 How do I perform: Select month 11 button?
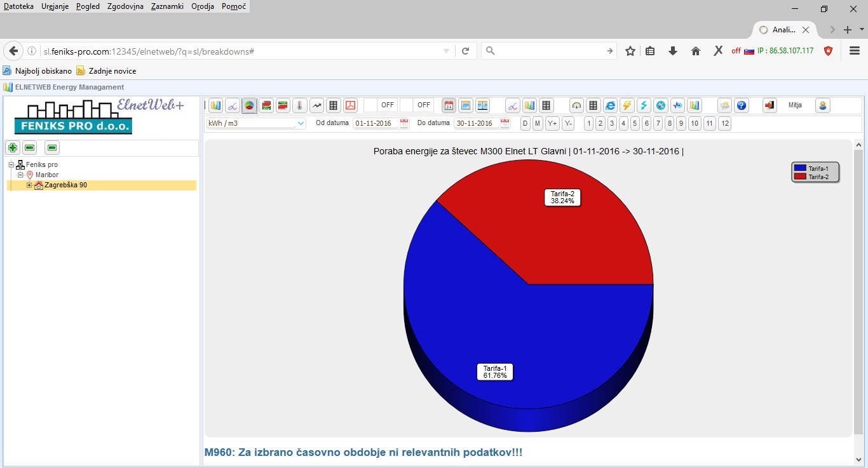tap(710, 124)
